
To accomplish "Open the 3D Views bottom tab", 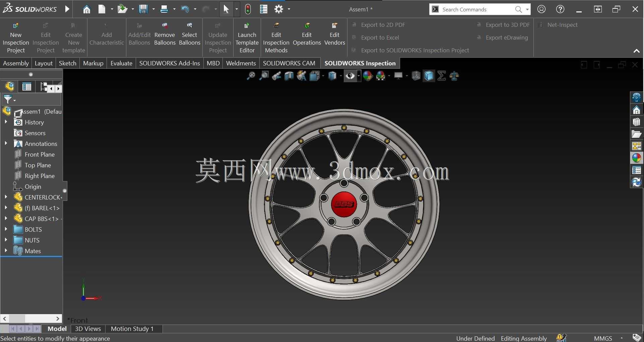I will 88,329.
